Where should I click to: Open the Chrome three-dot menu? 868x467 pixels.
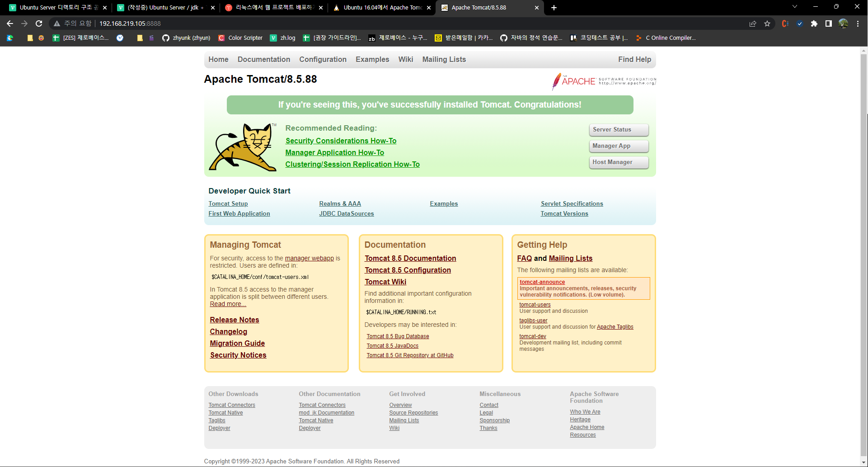[858, 24]
